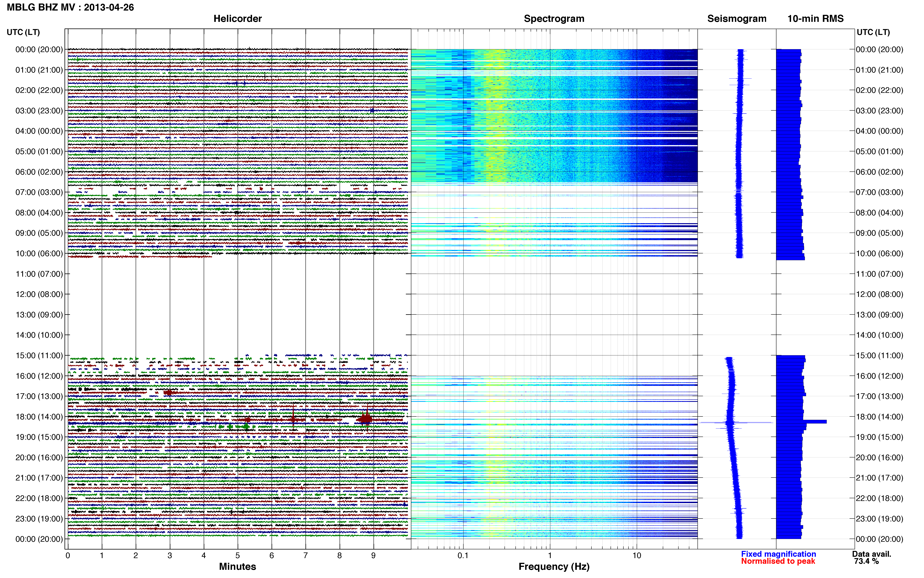Click the left-axis '15:00 (11:00)' time label

click(x=39, y=355)
